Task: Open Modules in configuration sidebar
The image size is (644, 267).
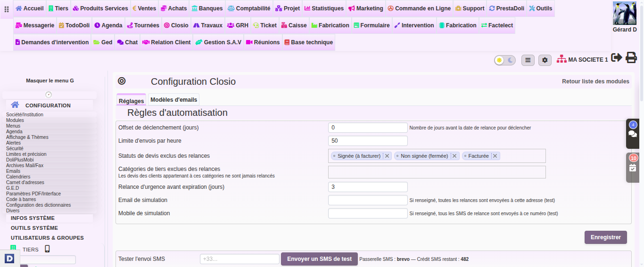Action: (15, 120)
